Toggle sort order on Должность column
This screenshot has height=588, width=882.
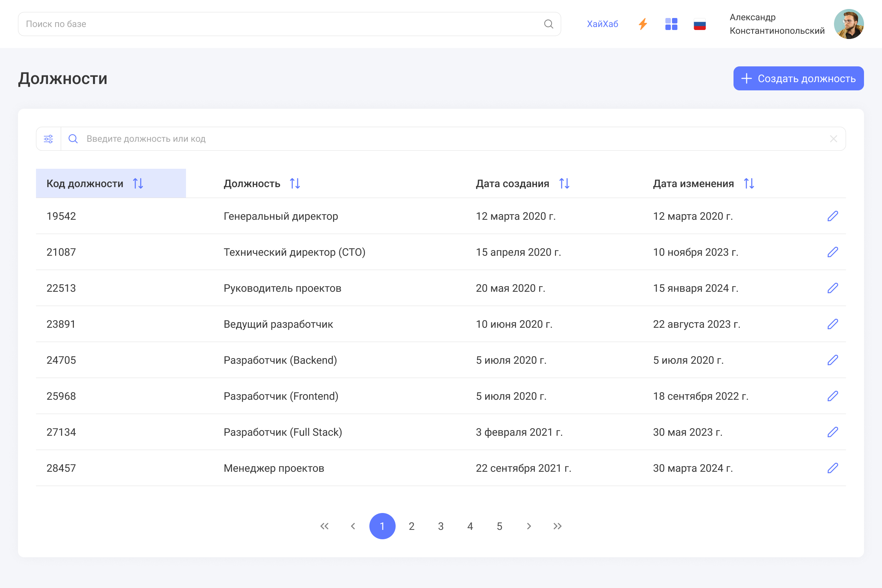pyautogui.click(x=295, y=183)
